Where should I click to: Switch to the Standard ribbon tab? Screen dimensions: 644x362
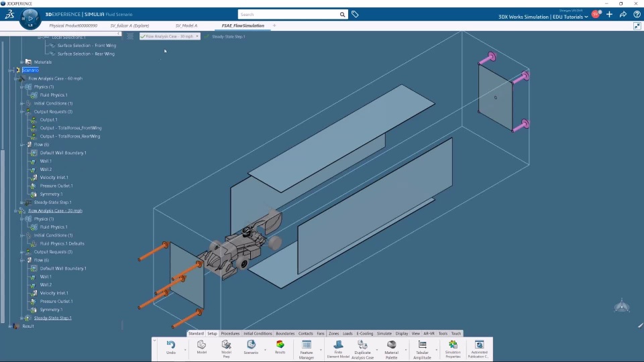pyautogui.click(x=196, y=333)
